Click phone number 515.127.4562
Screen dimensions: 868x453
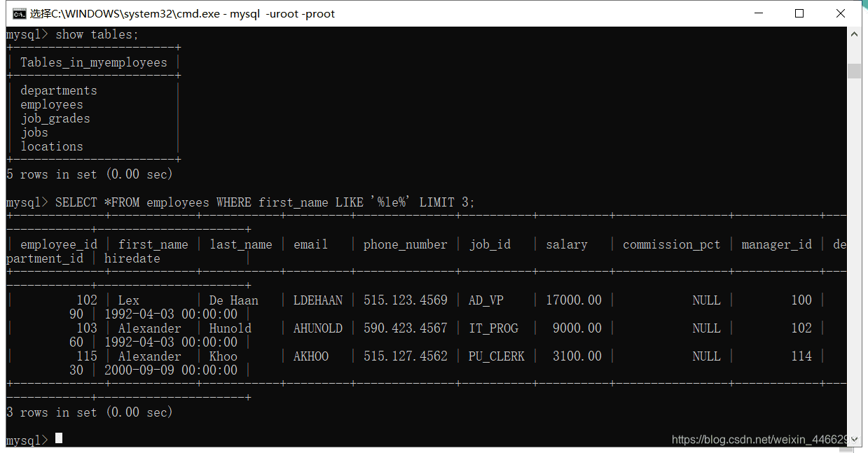(405, 356)
